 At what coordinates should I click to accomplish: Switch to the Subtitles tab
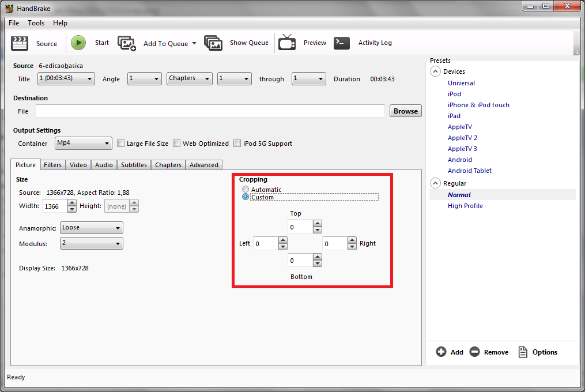pyautogui.click(x=134, y=165)
